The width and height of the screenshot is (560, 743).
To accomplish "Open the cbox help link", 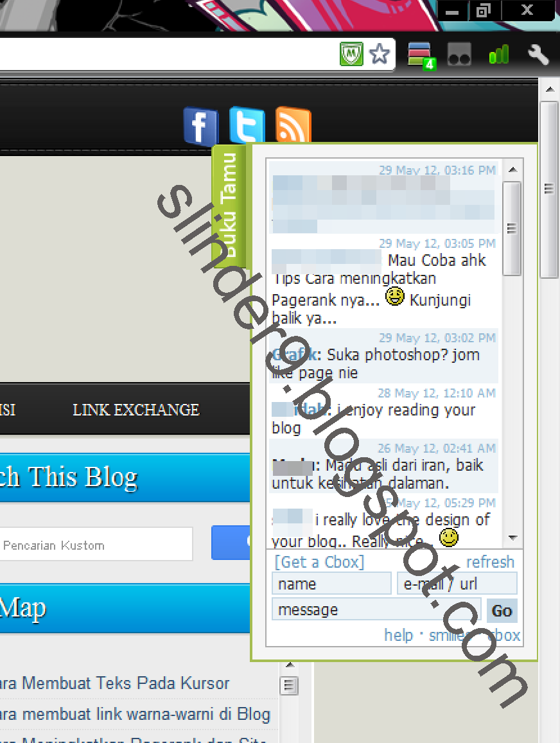I will pos(398,635).
